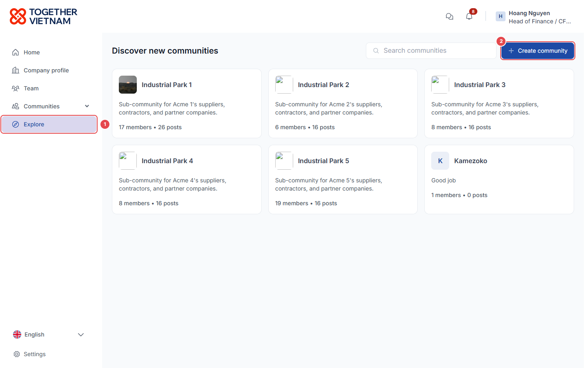This screenshot has height=368, width=588.
Task: Select Communities in the sidebar
Action: 49,106
